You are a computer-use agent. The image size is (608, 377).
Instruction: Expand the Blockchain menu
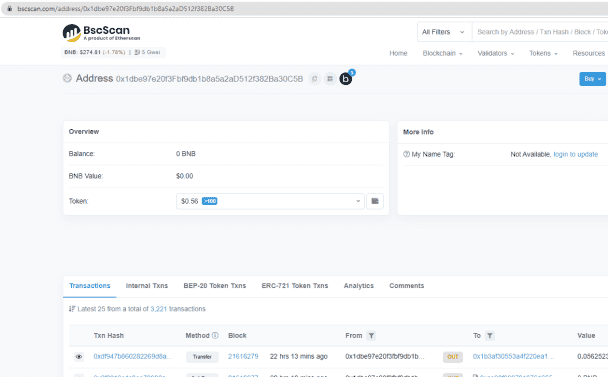(x=442, y=53)
